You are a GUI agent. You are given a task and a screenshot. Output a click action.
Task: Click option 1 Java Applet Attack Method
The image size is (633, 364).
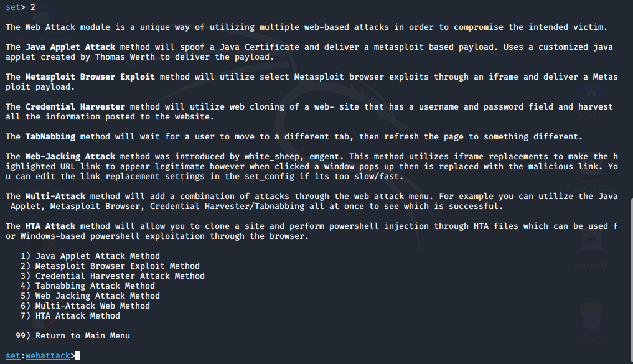[97, 256]
